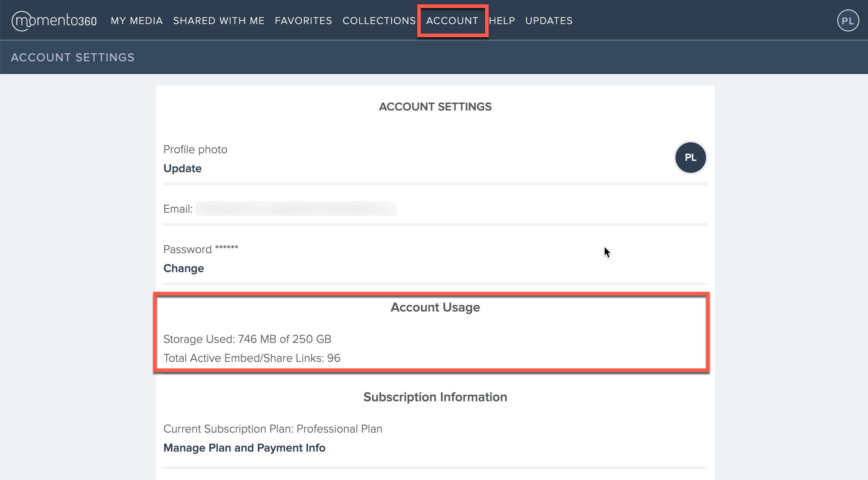The image size is (868, 480).
Task: Open Manage Plan and Payment Info
Action: (x=244, y=448)
